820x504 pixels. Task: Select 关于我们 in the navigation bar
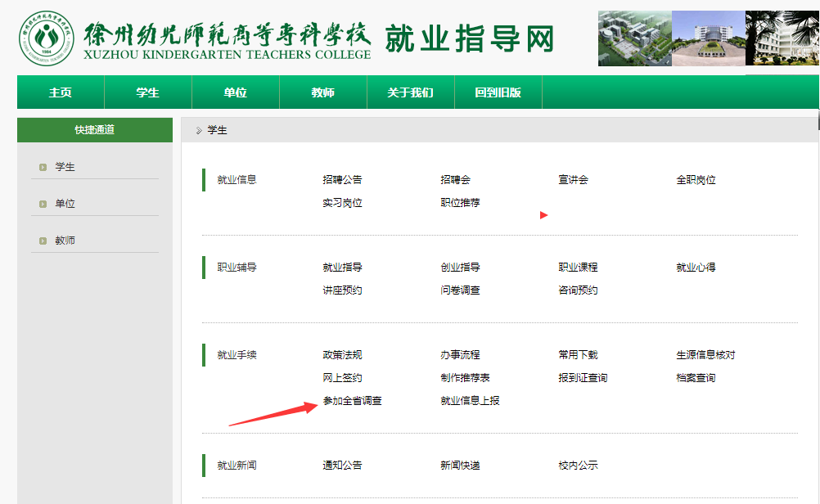coord(410,92)
